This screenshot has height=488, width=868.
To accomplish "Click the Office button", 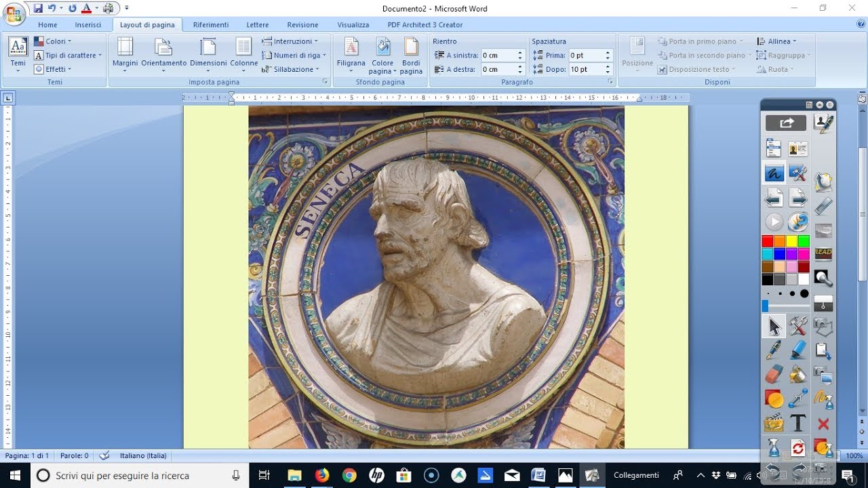I will (x=14, y=14).
